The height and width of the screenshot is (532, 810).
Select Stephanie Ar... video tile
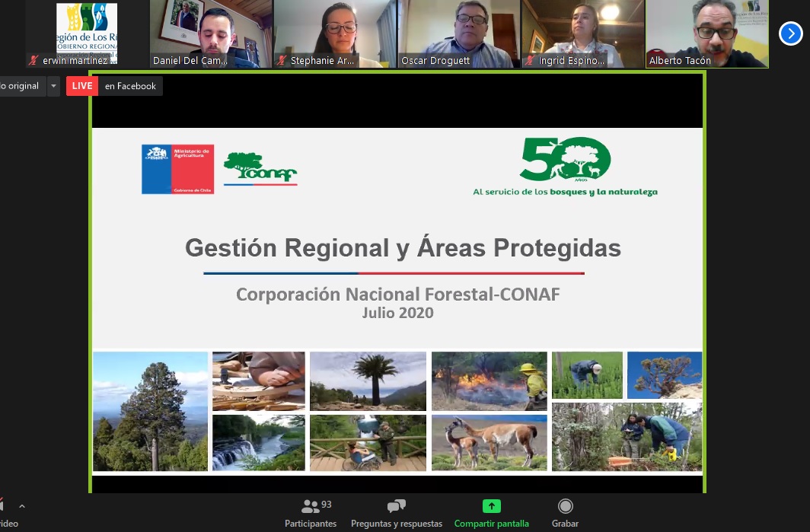335,34
